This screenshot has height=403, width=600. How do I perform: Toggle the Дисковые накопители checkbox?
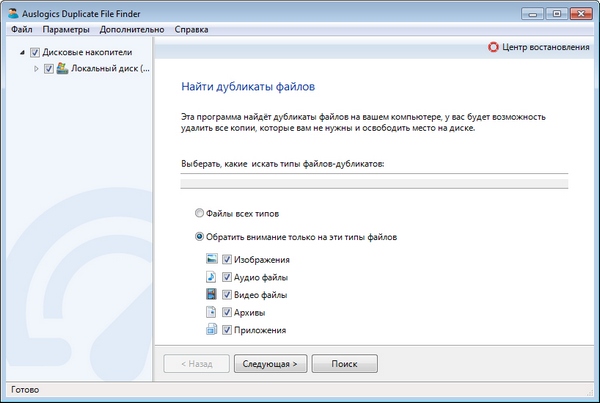(35, 52)
